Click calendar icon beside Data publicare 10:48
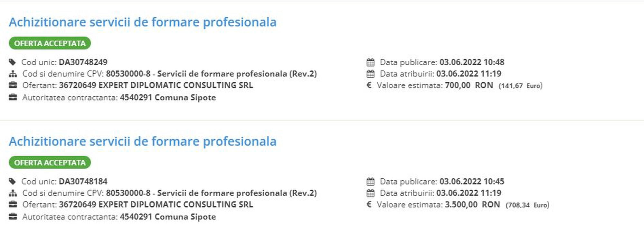 [371, 62]
